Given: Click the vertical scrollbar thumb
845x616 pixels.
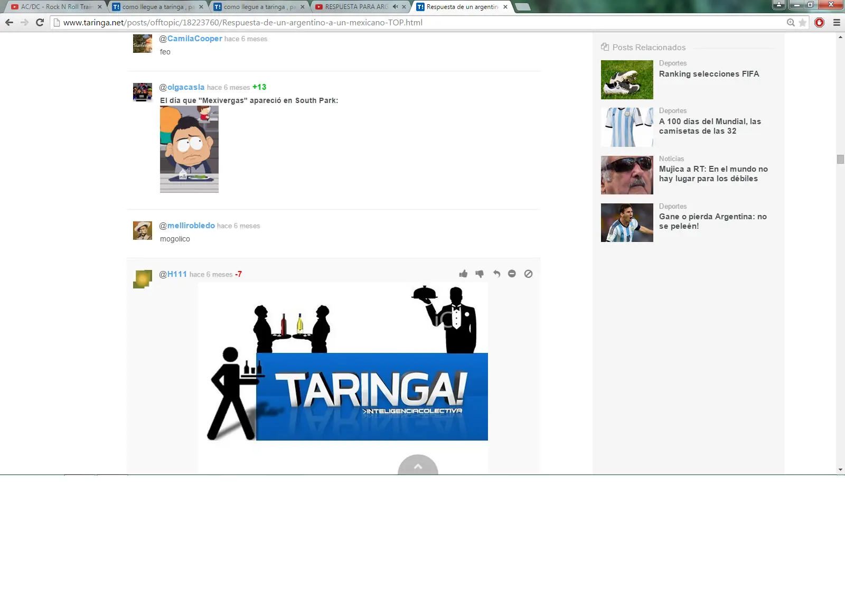Looking at the screenshot, I should pos(840,160).
